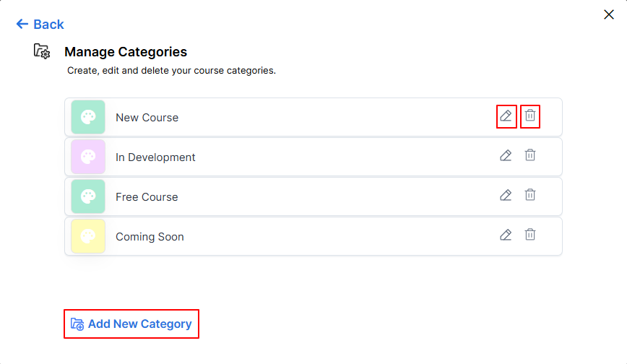Go Back to the previous screen
The width and height of the screenshot is (627, 364).
(x=40, y=25)
